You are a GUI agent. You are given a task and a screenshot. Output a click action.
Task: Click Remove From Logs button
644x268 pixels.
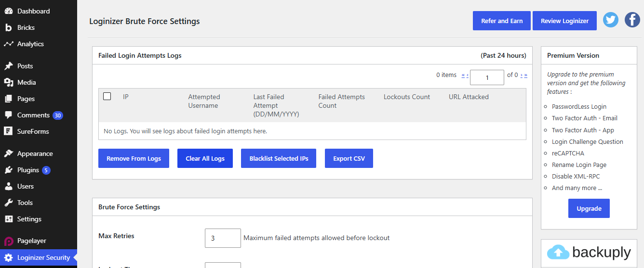click(x=134, y=158)
